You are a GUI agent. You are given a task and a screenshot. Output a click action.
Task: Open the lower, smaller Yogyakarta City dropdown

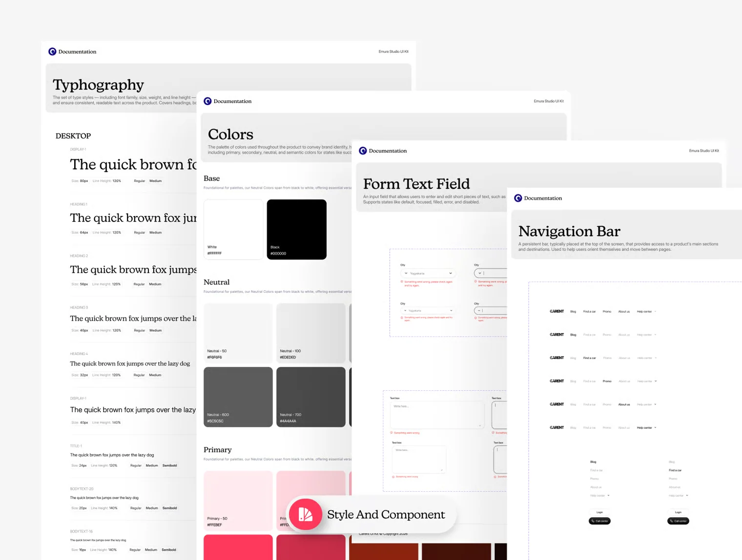(428, 311)
